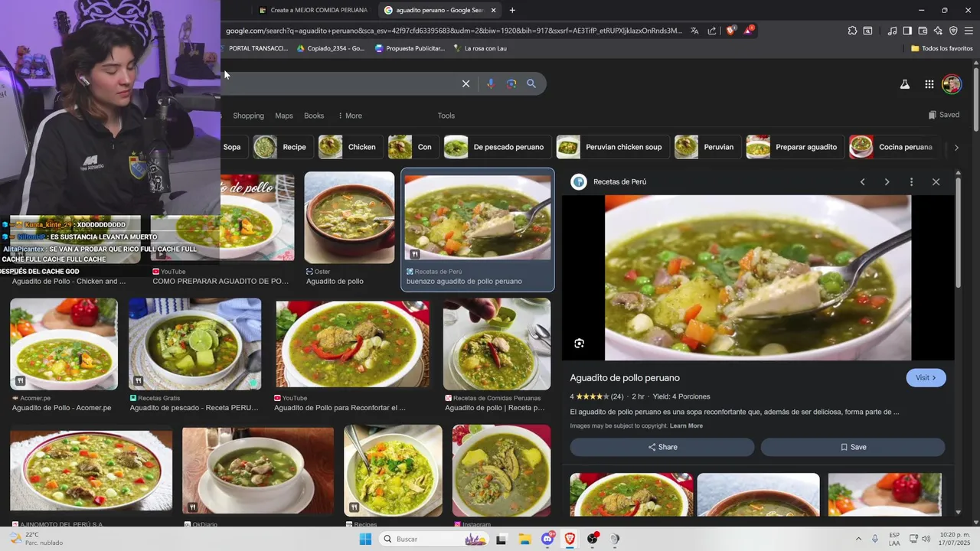Open the Google account avatar menu
980x551 pixels.
point(952,84)
